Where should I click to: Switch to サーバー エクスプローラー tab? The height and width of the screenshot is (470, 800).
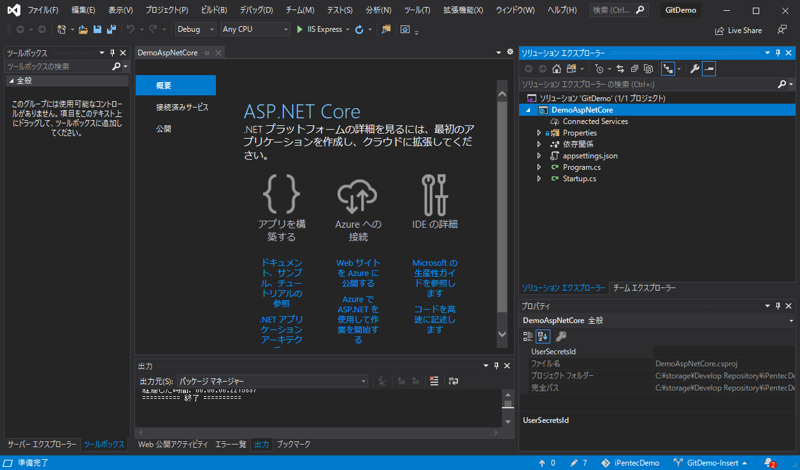point(42,444)
